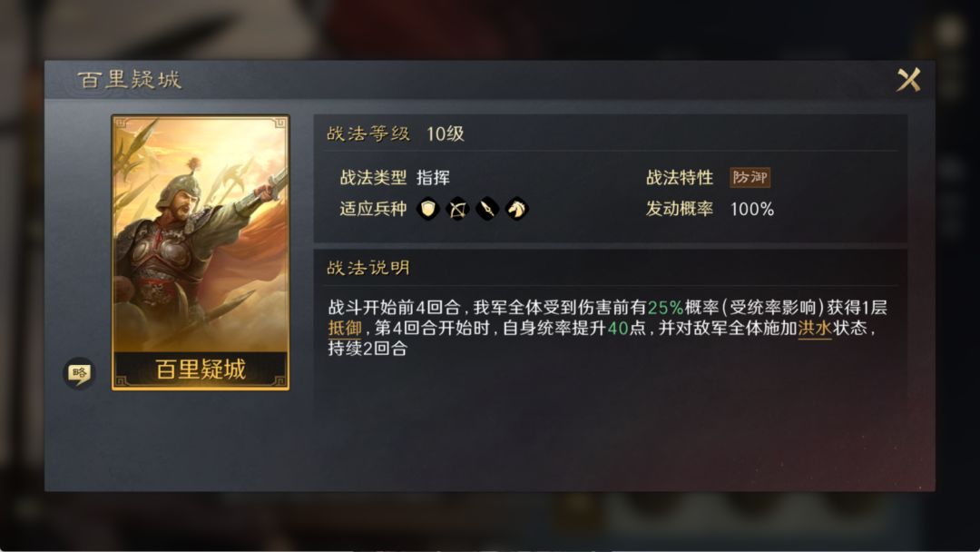980x552 pixels.
Task: Open the 洪水 status keyword link
Action: point(814,328)
